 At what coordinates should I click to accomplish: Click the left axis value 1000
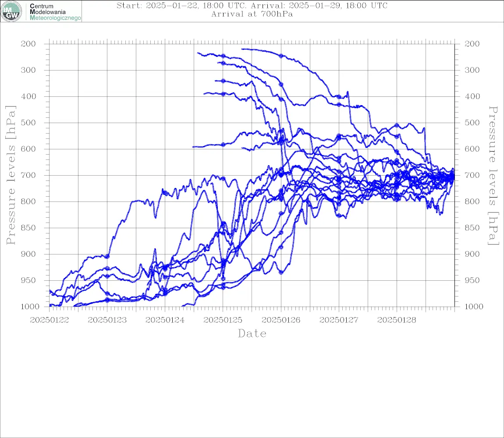pyautogui.click(x=30, y=307)
